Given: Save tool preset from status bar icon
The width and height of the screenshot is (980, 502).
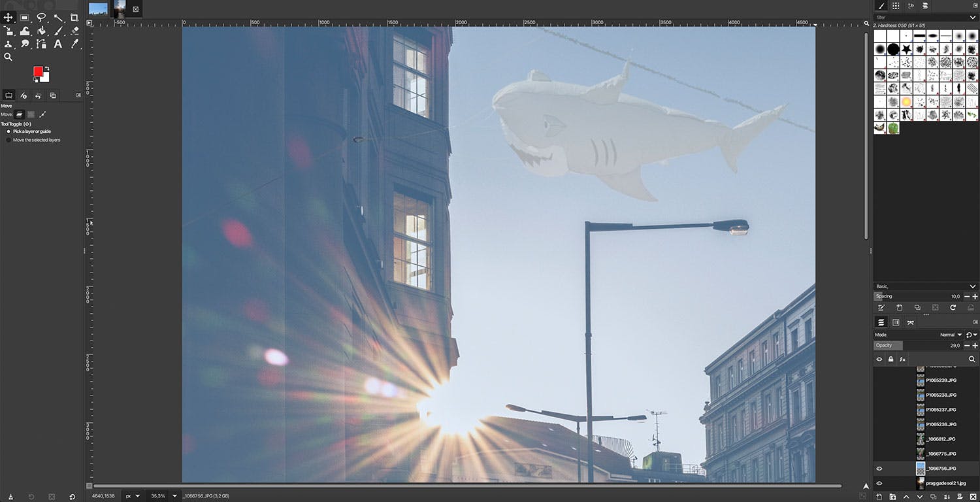Looking at the screenshot, I should tap(10, 497).
